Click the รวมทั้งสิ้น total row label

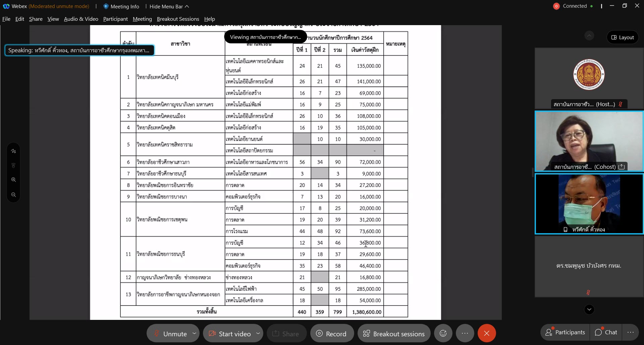click(207, 312)
